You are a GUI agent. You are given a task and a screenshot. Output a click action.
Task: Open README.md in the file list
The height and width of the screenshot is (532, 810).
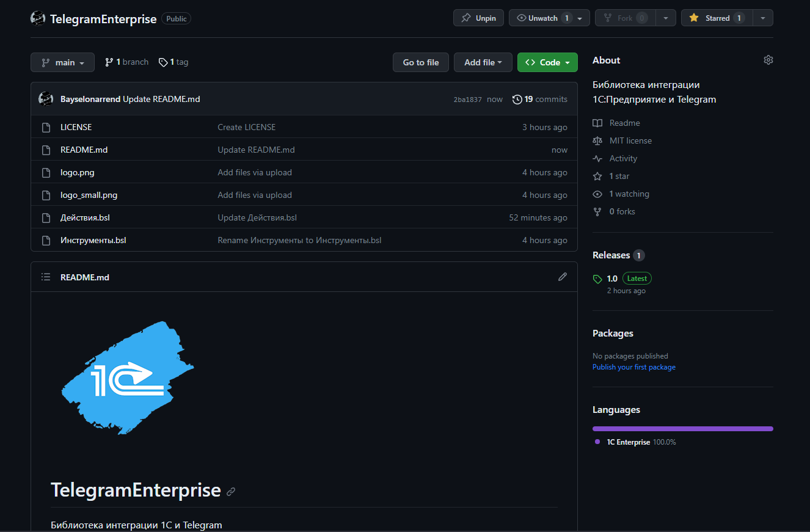tap(84, 150)
